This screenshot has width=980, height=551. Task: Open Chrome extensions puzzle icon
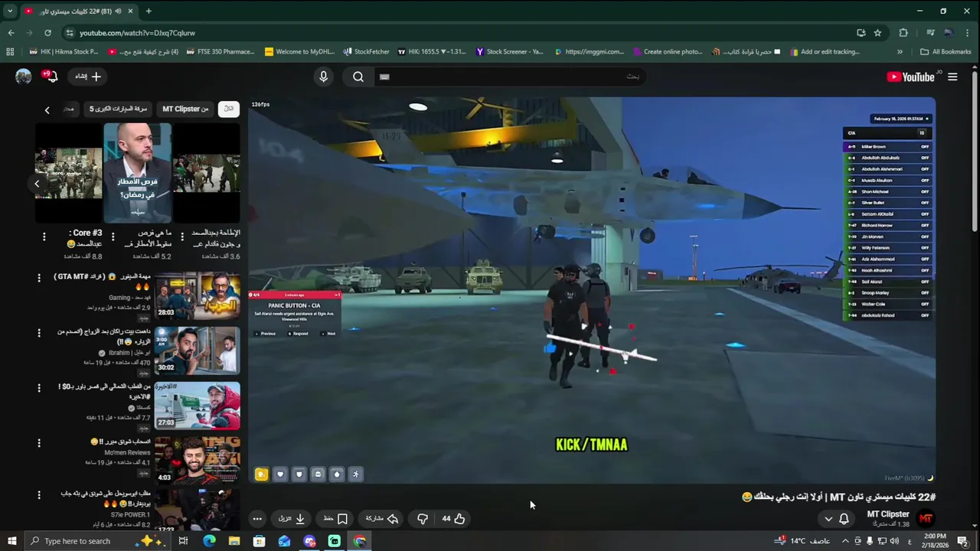pos(903,33)
